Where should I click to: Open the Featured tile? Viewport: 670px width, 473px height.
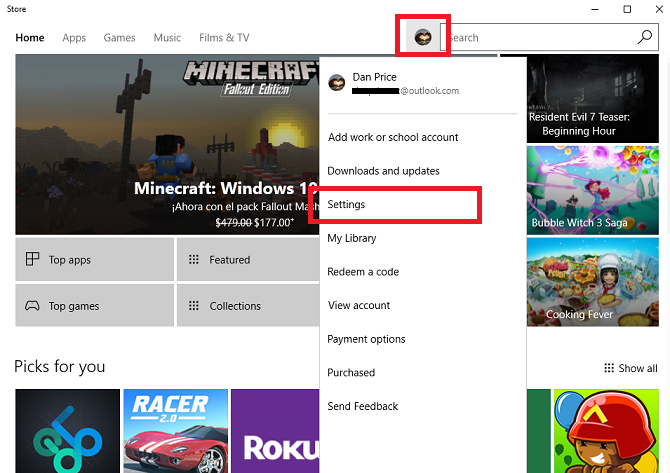click(248, 259)
